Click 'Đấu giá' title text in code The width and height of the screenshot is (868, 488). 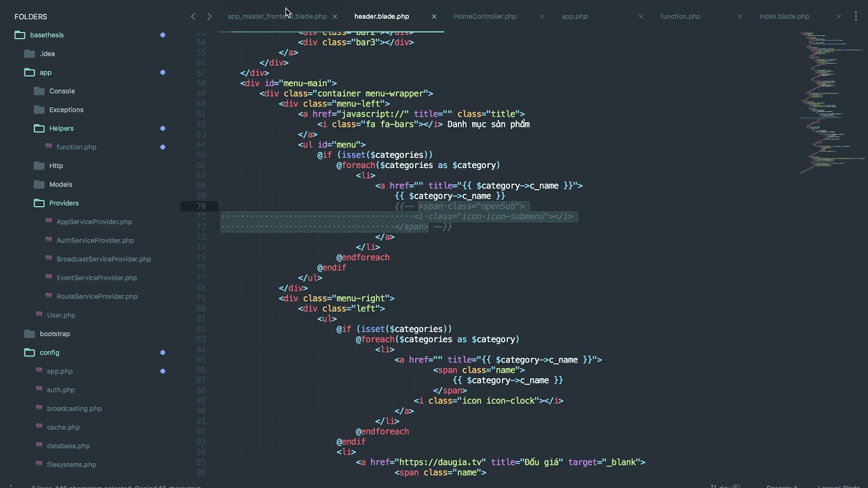click(x=542, y=462)
